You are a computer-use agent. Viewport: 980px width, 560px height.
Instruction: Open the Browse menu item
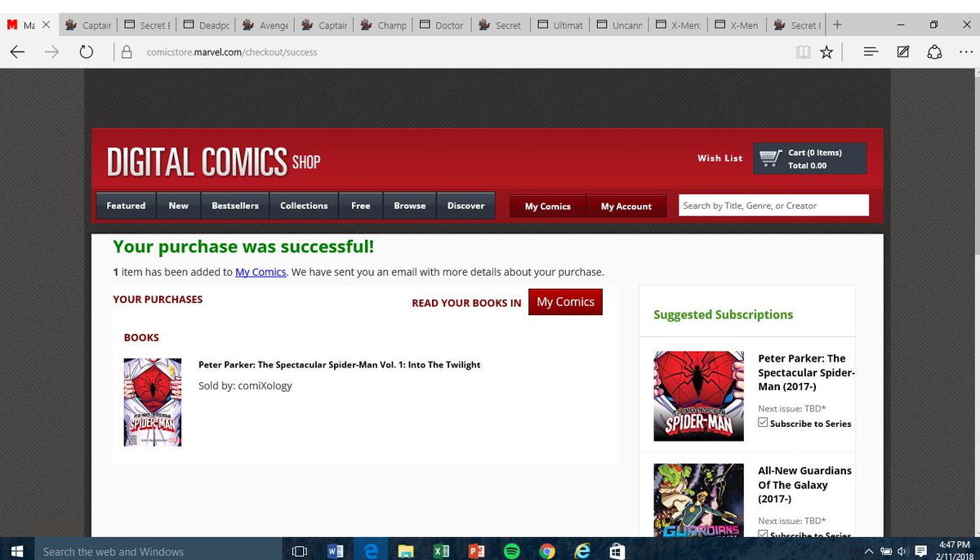pos(410,206)
